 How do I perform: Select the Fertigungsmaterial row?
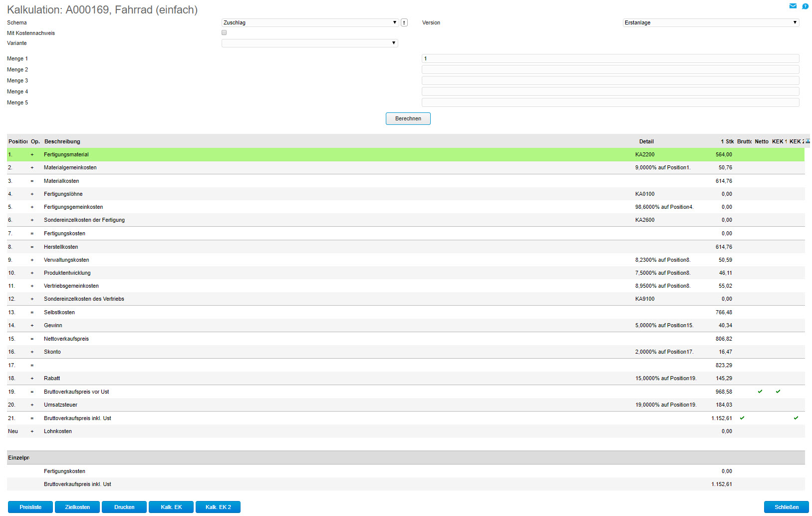(x=66, y=155)
